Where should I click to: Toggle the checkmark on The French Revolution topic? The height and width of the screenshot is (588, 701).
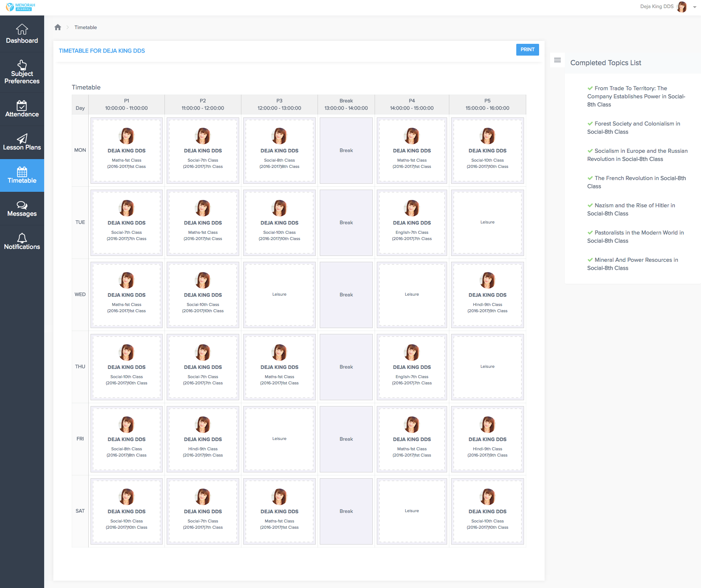(590, 178)
